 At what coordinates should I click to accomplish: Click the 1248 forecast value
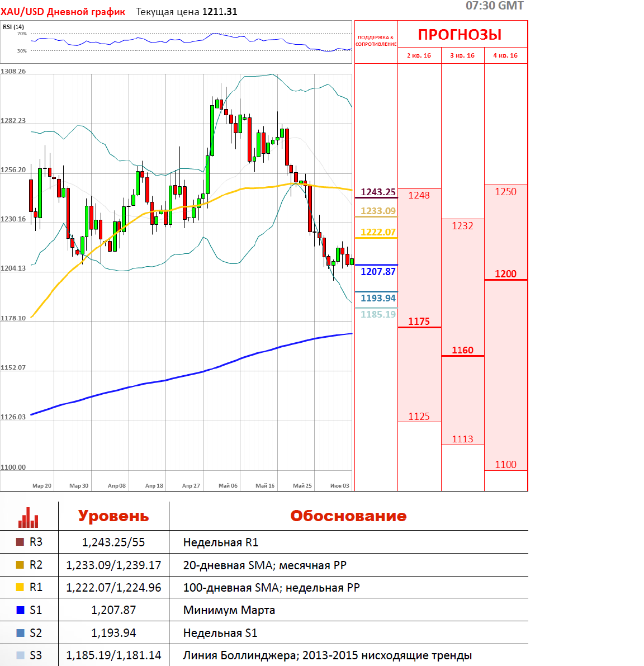pyautogui.click(x=419, y=195)
